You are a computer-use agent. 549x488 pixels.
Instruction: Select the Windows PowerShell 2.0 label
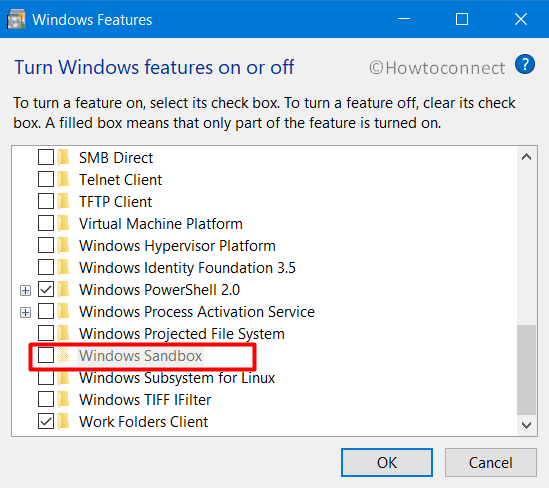tap(159, 290)
